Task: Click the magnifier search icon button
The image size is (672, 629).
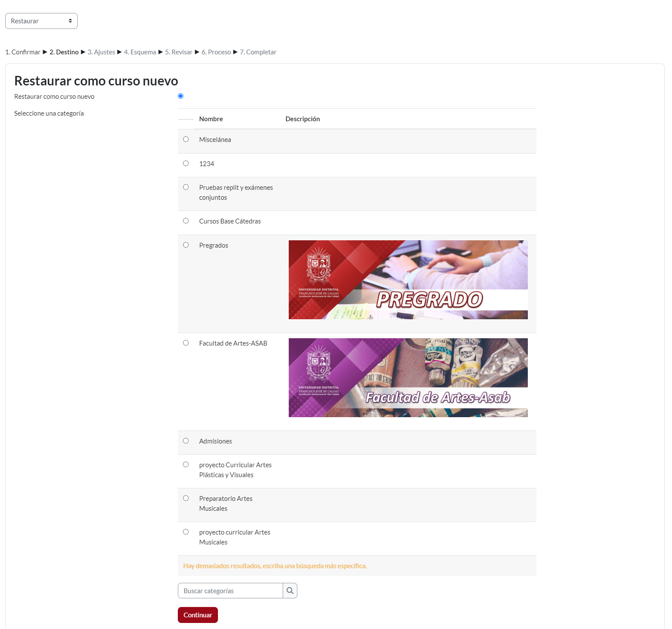Action: coord(290,591)
